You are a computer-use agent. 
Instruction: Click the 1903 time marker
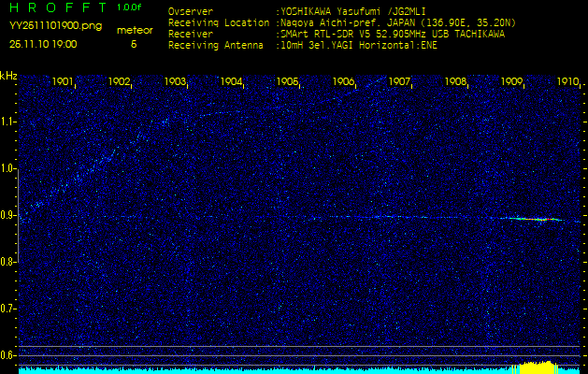tap(176, 82)
